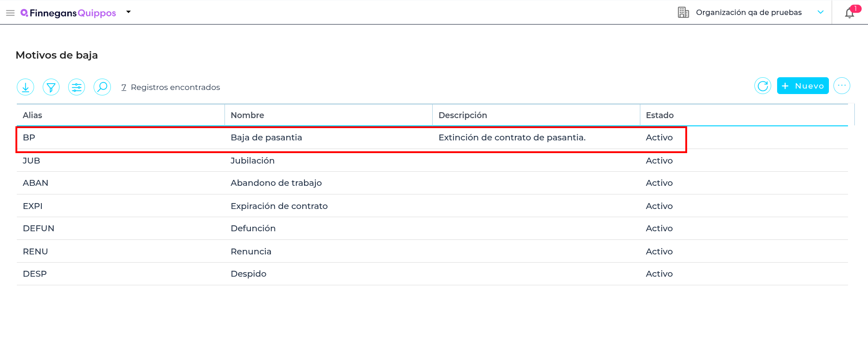Image resolution: width=868 pixels, height=363 pixels.
Task: Click the Estado column header
Action: pos(659,115)
